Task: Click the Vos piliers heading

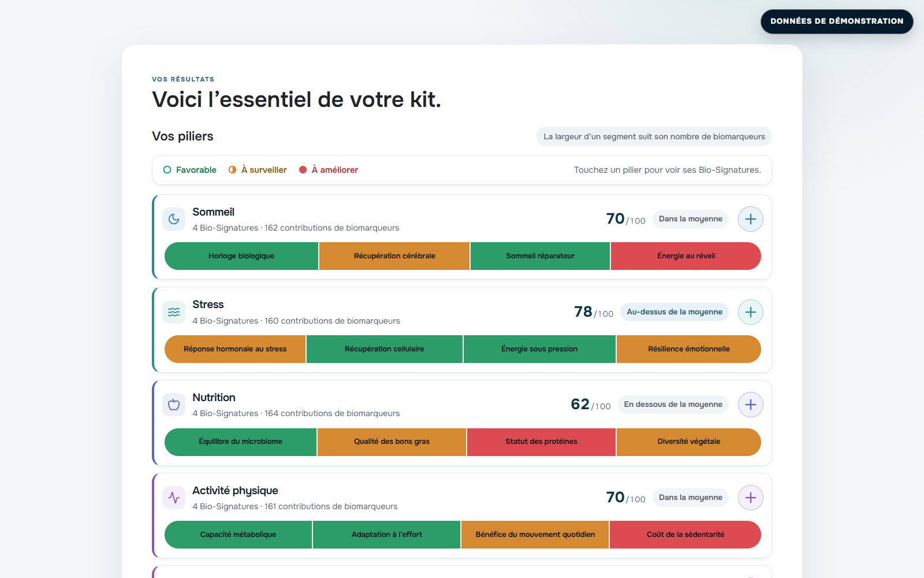Action: click(182, 136)
